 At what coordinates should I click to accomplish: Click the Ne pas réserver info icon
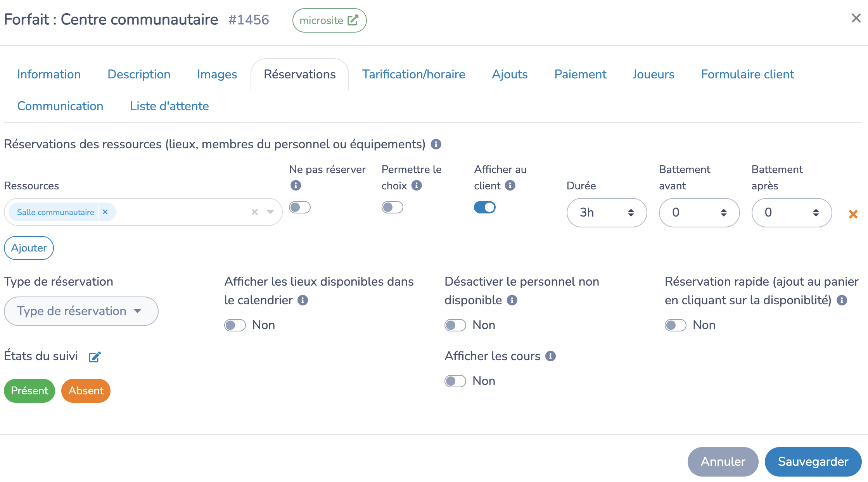click(296, 186)
